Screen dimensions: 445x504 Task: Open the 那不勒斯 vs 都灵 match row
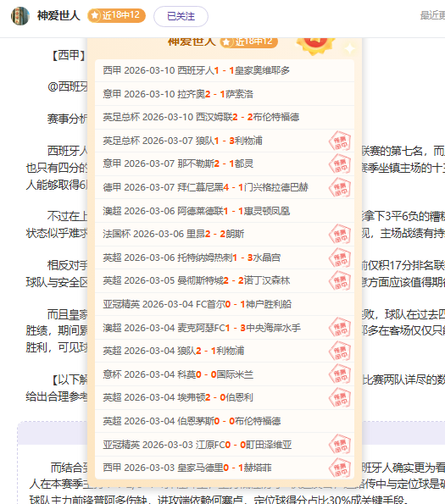coord(225,164)
